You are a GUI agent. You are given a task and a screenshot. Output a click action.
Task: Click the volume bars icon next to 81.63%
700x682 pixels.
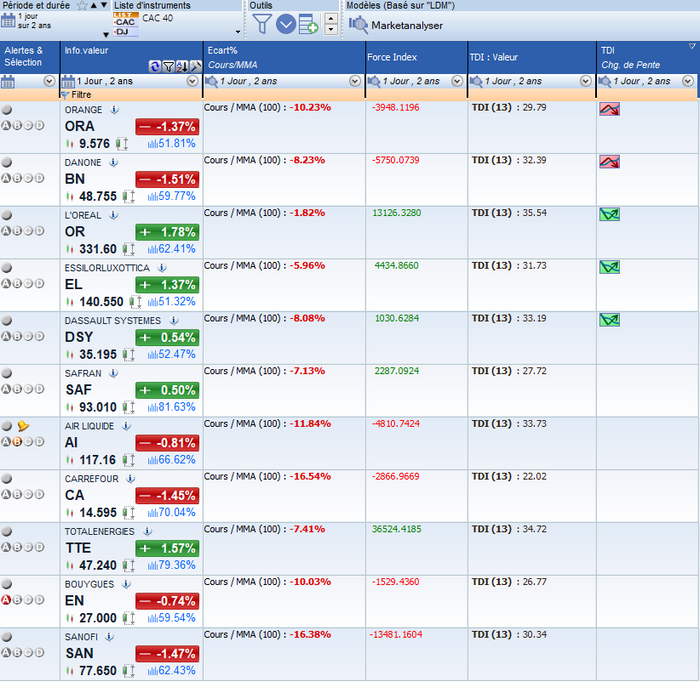pyautogui.click(x=153, y=408)
